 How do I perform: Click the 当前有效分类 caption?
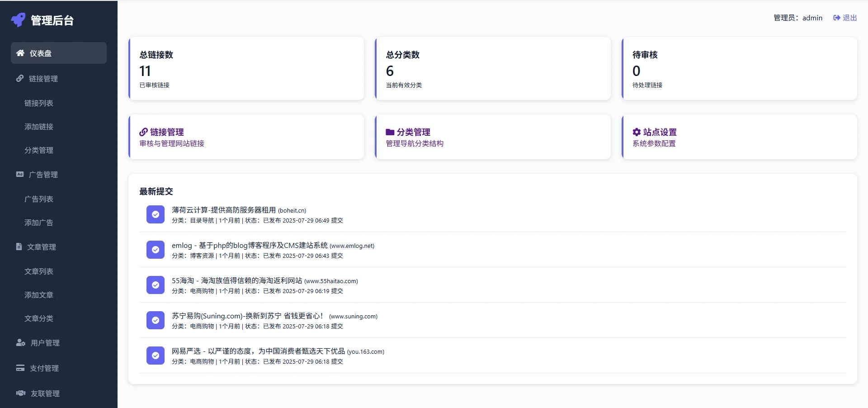coord(404,85)
